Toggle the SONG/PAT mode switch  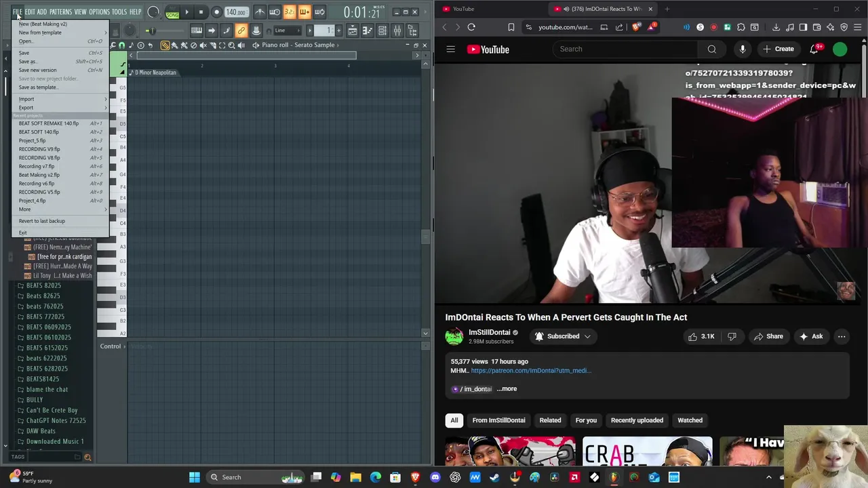point(172,12)
